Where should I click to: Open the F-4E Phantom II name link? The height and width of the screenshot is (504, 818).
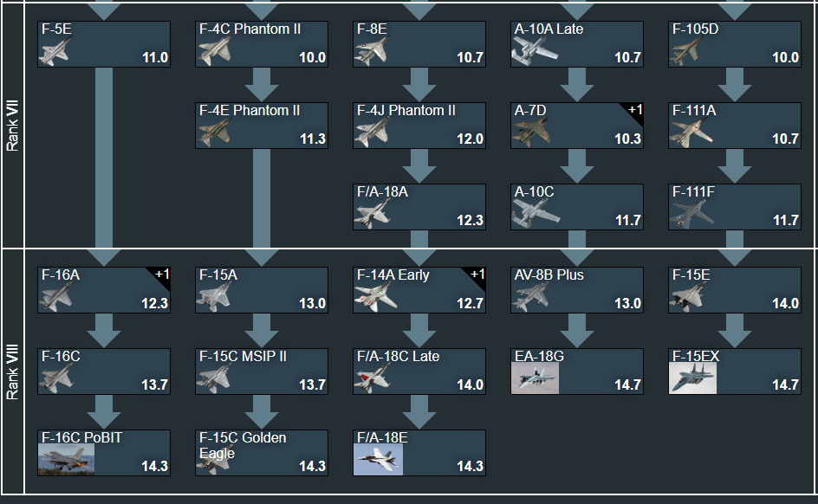[x=250, y=111]
